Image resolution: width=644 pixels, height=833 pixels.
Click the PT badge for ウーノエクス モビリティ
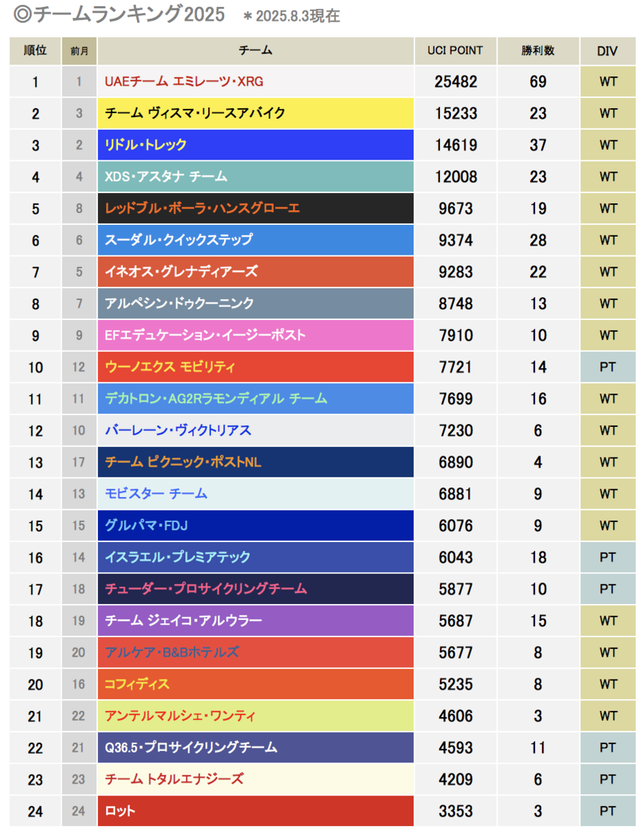click(x=607, y=367)
